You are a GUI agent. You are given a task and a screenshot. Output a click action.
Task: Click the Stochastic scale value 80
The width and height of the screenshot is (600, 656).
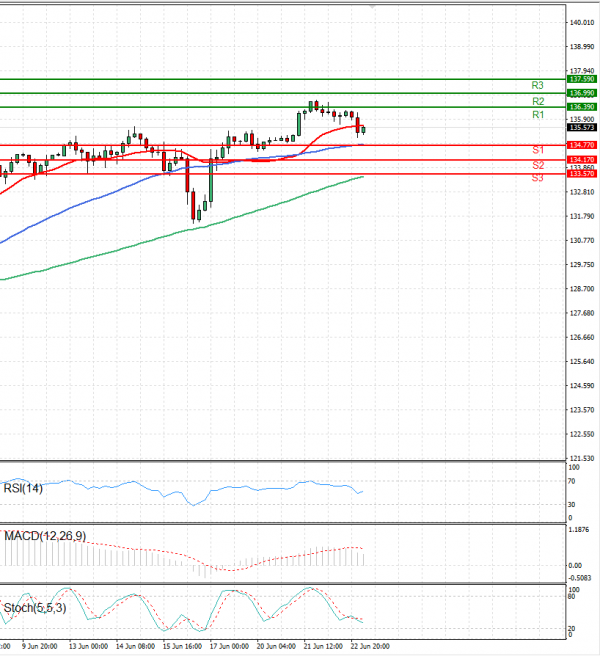572,597
